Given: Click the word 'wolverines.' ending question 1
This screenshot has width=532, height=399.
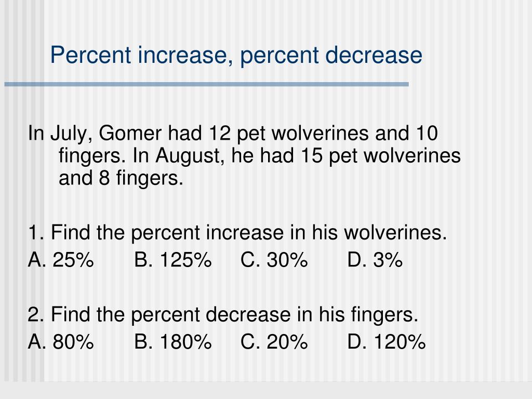Looking at the screenshot, I should coord(395,233).
